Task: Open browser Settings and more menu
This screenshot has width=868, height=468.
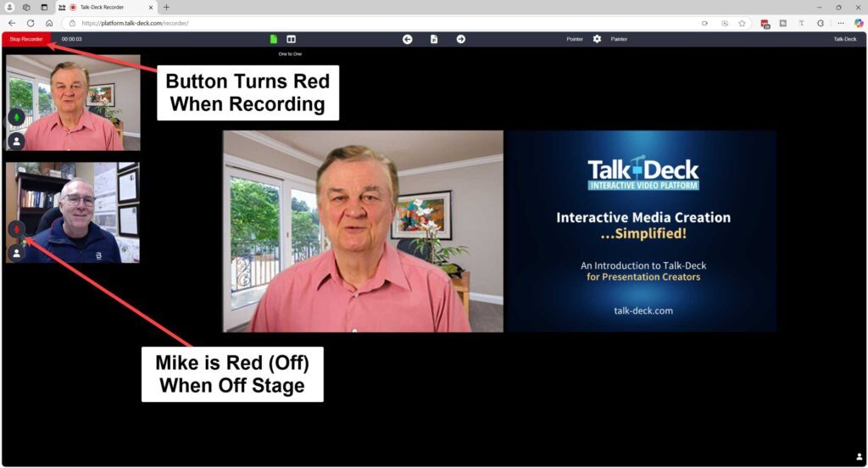Action: click(840, 23)
